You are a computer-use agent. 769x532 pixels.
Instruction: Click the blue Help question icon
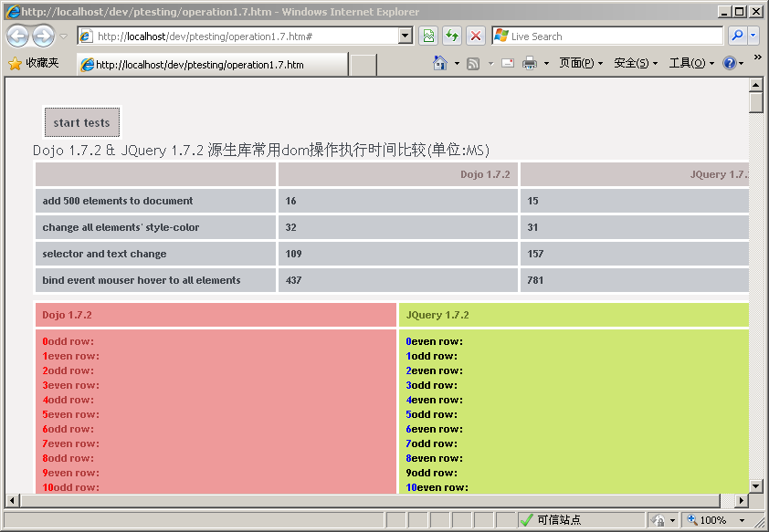[x=730, y=63]
